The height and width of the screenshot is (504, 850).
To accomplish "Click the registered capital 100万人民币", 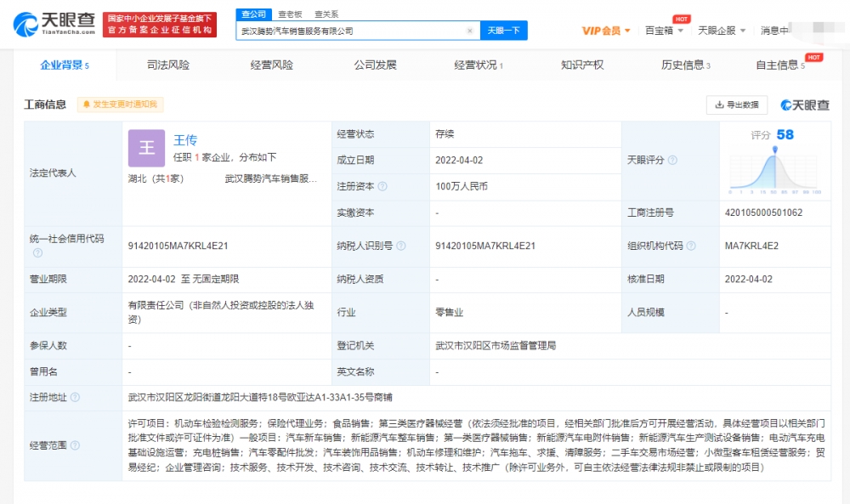I will pos(462,186).
